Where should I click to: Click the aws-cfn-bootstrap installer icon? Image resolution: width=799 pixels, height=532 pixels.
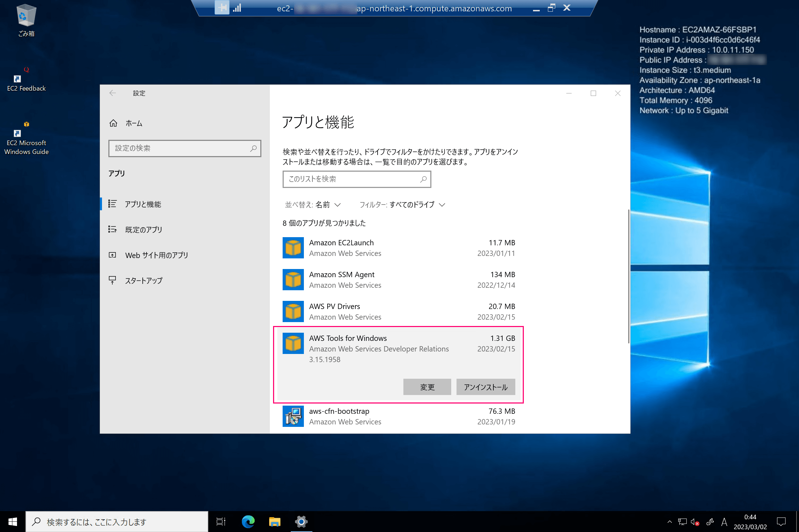click(293, 416)
